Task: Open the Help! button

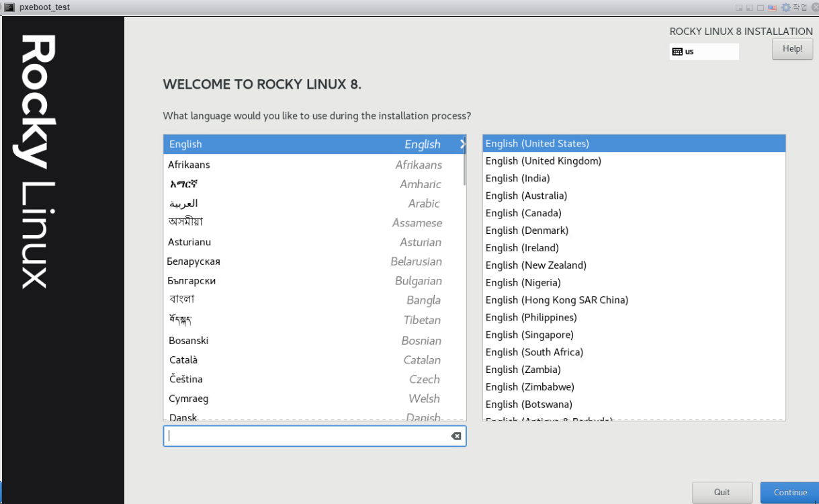Action: (793, 49)
